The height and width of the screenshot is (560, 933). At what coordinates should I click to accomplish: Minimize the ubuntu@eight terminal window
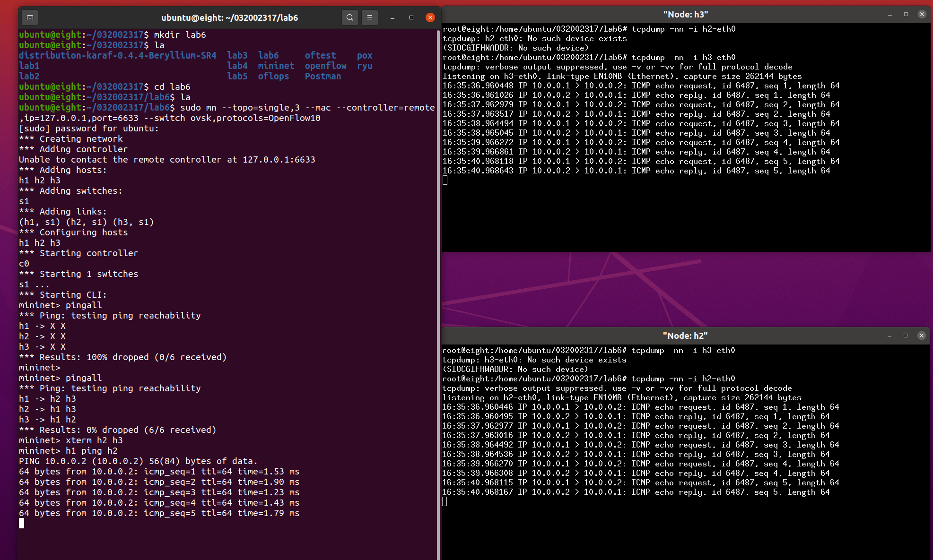pyautogui.click(x=392, y=18)
